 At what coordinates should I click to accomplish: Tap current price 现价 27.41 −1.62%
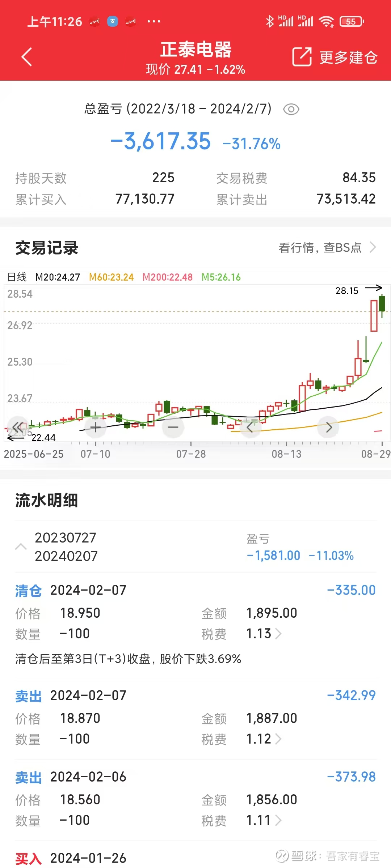point(195,69)
